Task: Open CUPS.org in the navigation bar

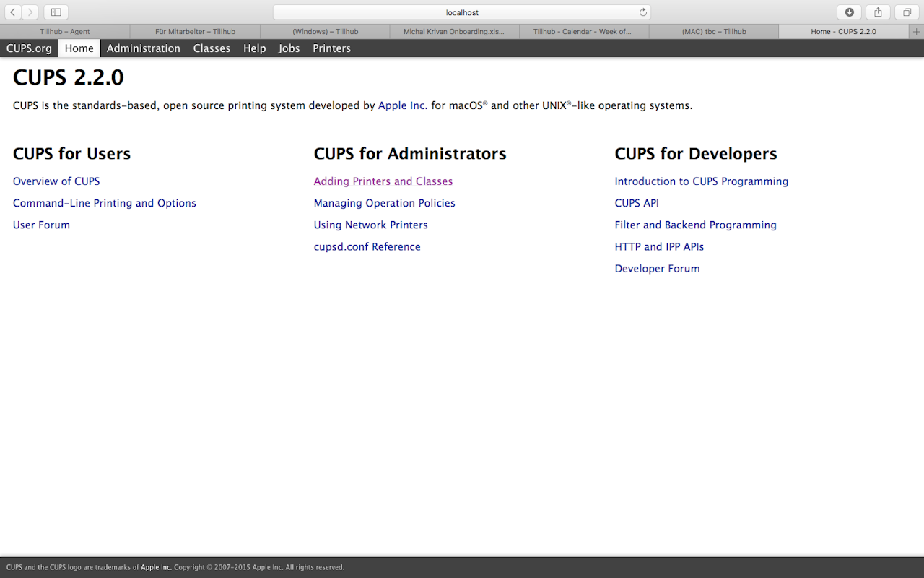Action: tap(29, 48)
